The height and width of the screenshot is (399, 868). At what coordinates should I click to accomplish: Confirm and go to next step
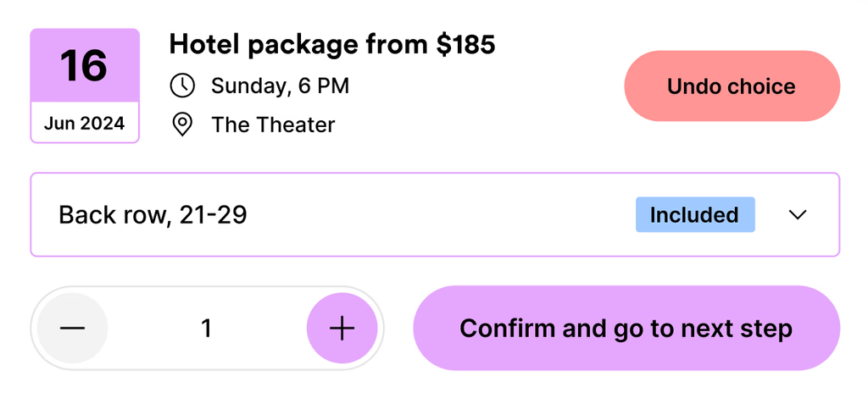(626, 329)
